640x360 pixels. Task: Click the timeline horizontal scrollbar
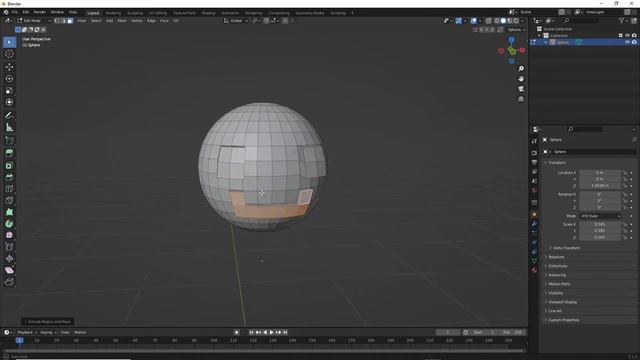(x=264, y=351)
